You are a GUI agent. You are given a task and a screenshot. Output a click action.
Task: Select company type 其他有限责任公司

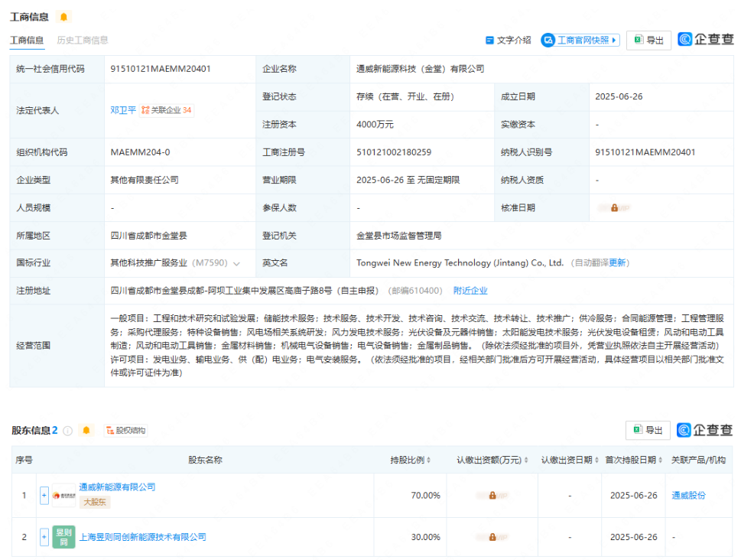(145, 180)
